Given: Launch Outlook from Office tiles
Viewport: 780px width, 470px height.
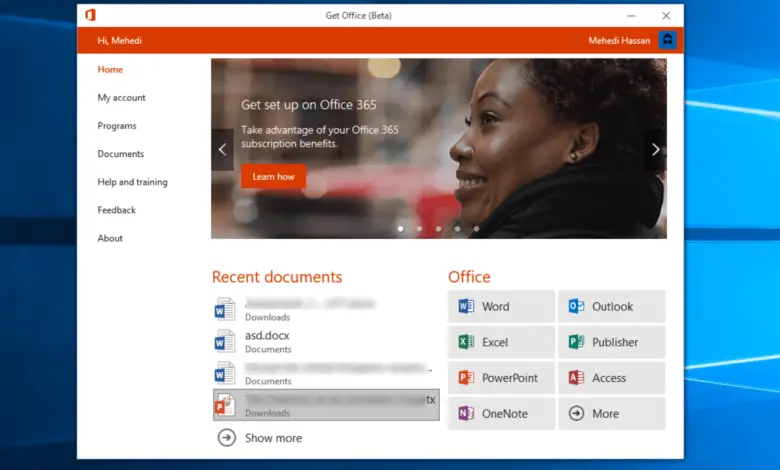Looking at the screenshot, I should [611, 306].
